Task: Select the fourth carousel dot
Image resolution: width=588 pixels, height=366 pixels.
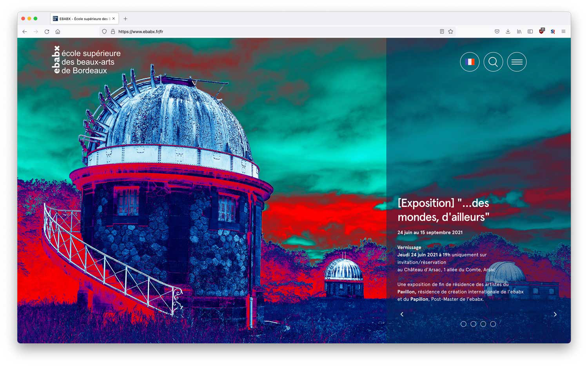Action: (493, 324)
